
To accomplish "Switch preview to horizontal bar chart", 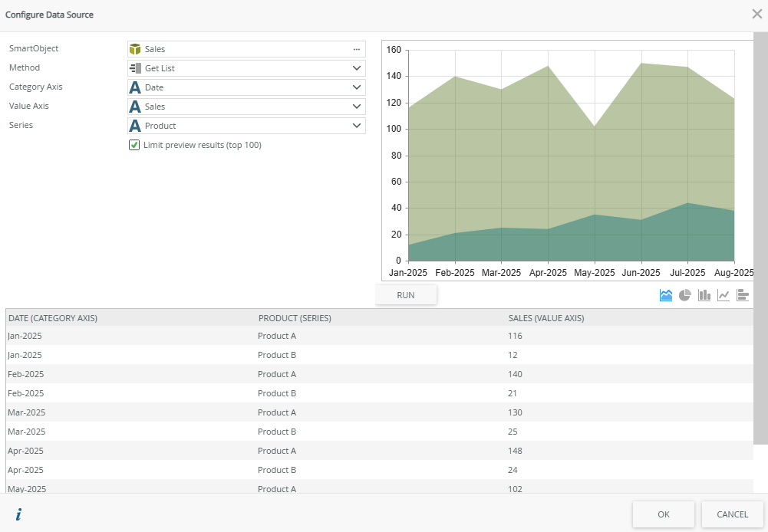I will click(x=743, y=295).
